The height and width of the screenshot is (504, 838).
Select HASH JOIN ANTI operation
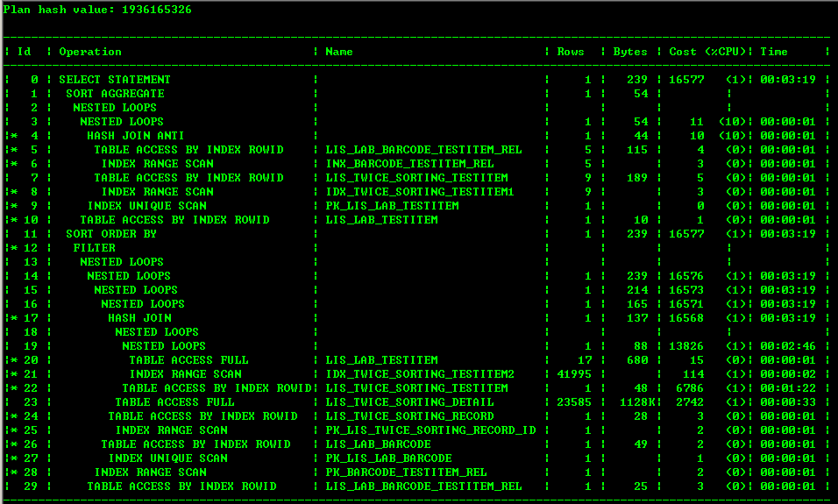pos(135,136)
